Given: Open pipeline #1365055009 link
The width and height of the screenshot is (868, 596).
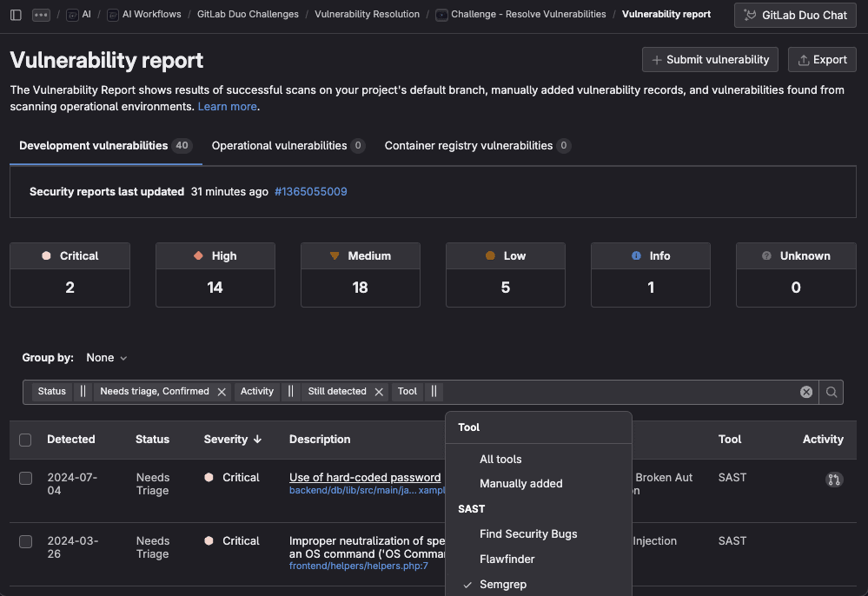Looking at the screenshot, I should [310, 191].
